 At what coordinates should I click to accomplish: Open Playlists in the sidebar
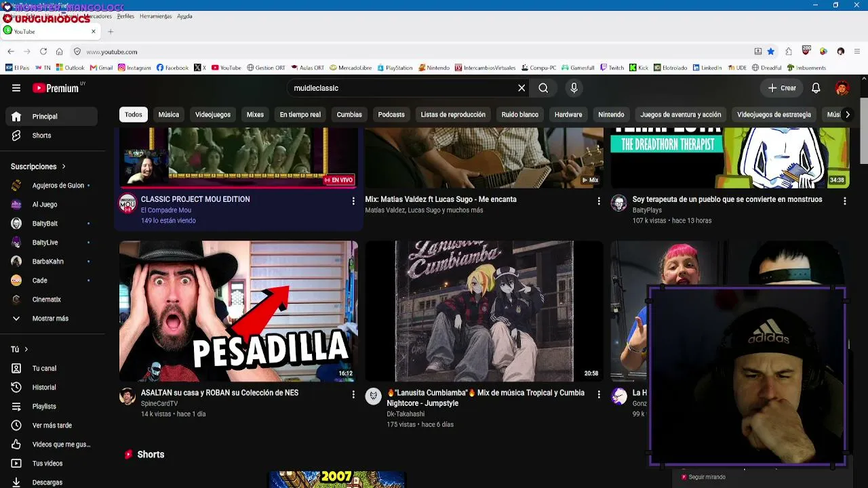[x=52, y=407]
